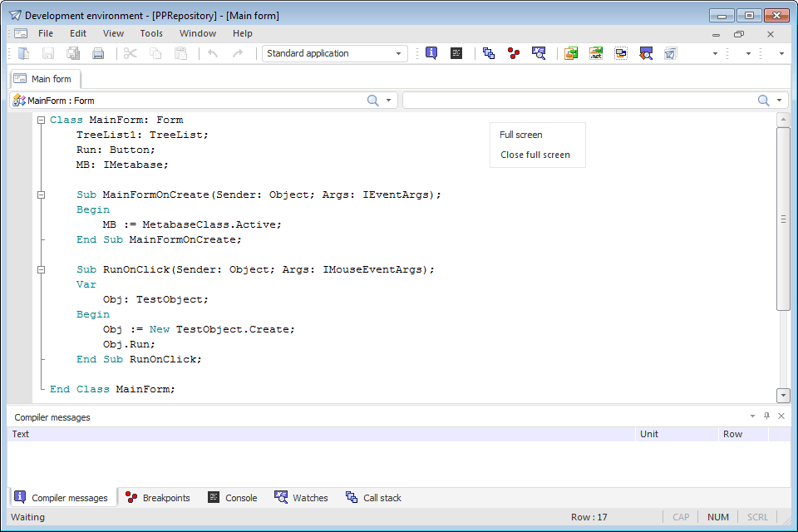Click the green and orange assembly toolbar icon
Viewport: 798px width, 532px height.
tap(571, 53)
